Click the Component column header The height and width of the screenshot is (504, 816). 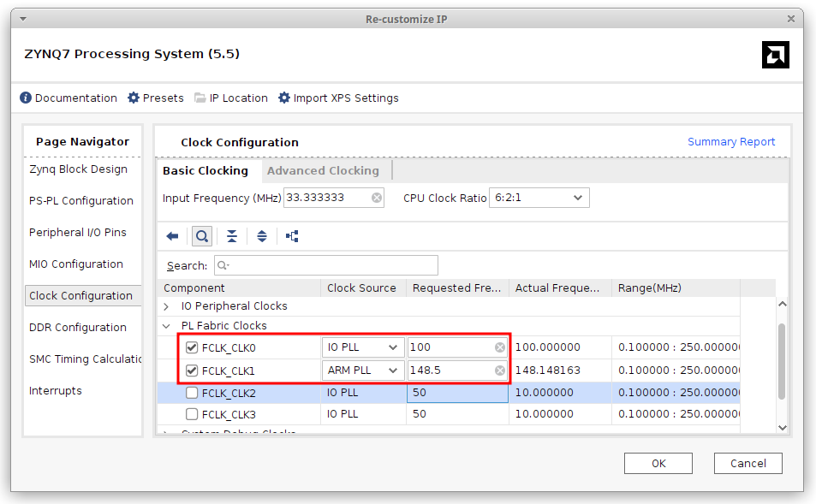click(x=240, y=288)
